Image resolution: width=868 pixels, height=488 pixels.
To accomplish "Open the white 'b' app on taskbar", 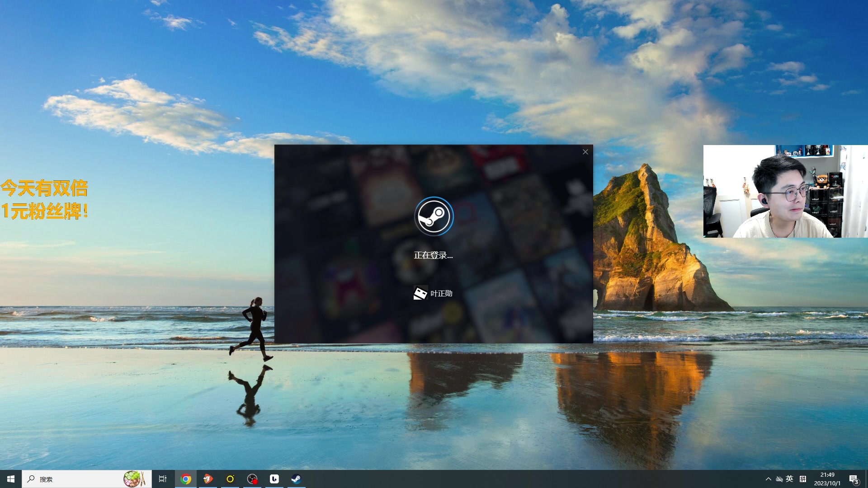I will pos(274,479).
